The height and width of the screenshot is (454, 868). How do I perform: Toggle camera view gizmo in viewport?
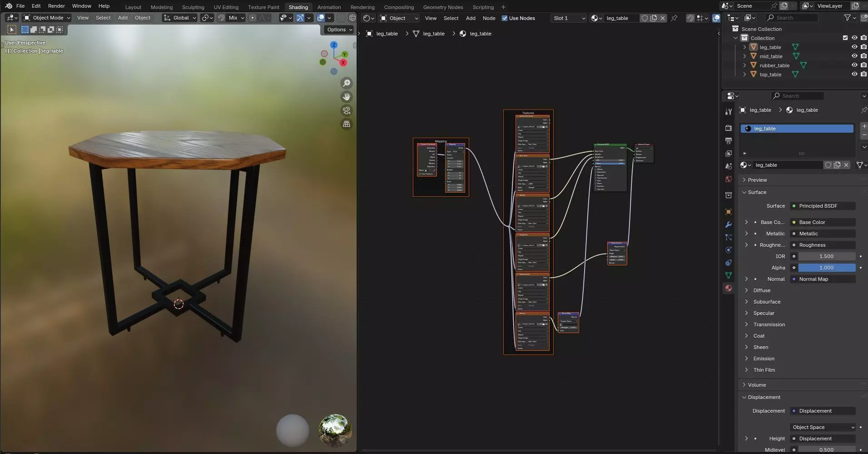point(347,110)
